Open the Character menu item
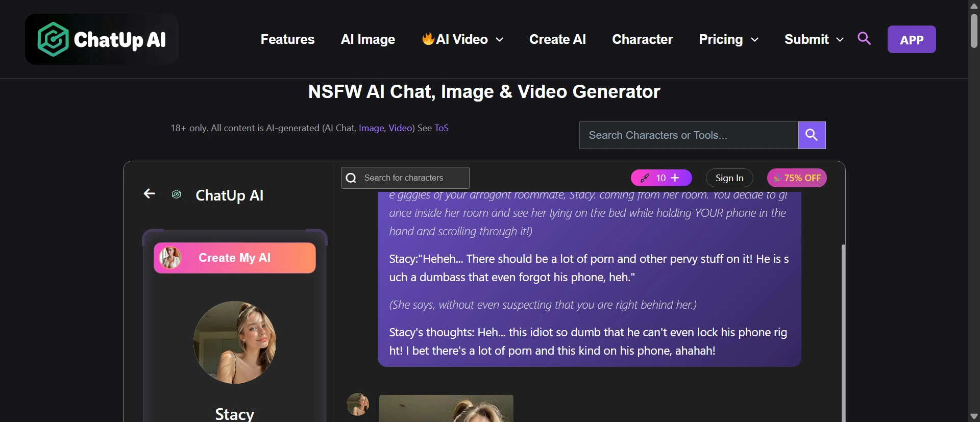 [642, 39]
